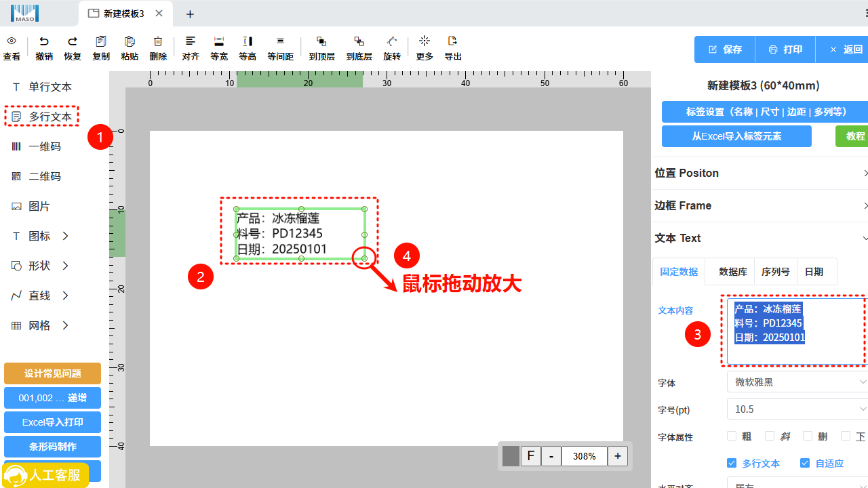Image resolution: width=868 pixels, height=488 pixels.
Task: Switch to 序列号 tab
Action: (x=776, y=271)
